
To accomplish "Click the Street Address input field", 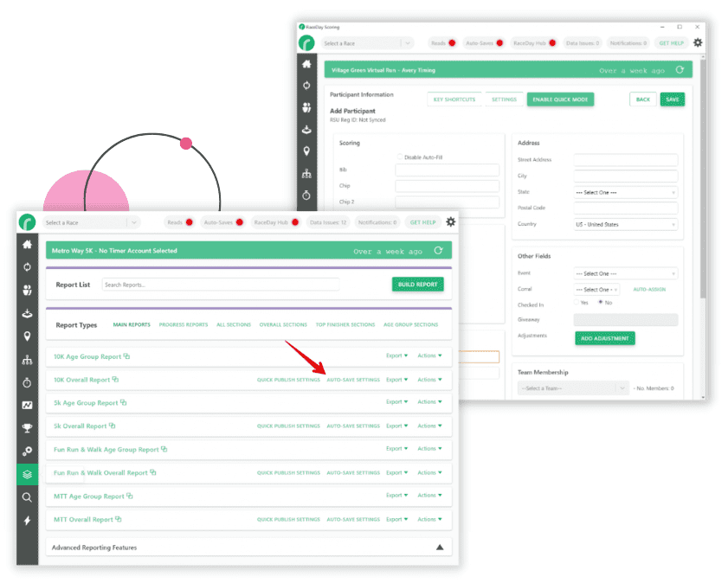I will point(625,160).
